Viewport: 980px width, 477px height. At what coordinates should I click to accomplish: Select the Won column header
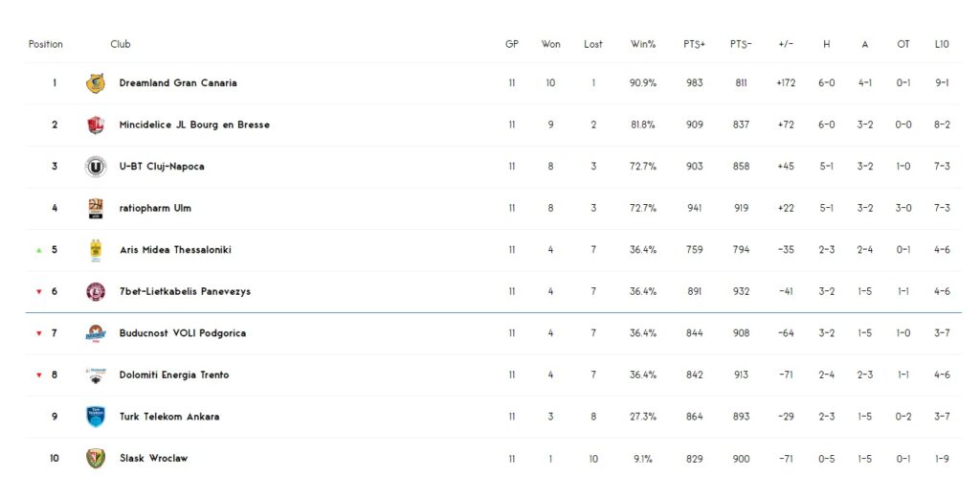tap(550, 44)
